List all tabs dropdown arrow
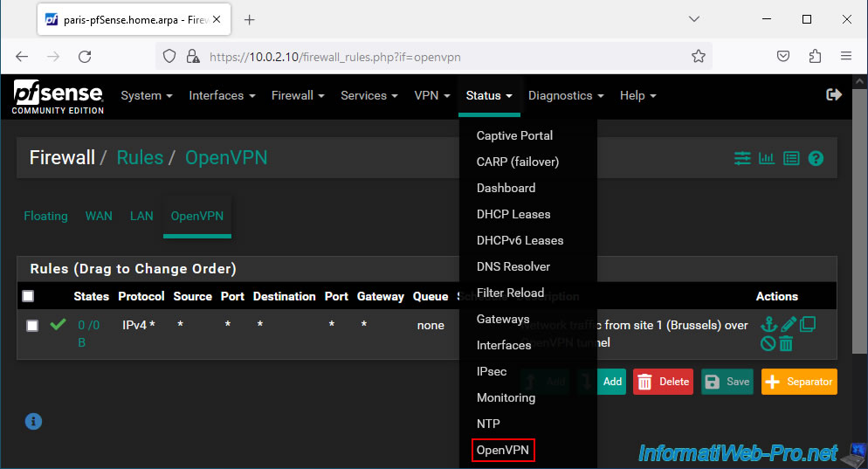The width and height of the screenshot is (868, 469). (694, 19)
